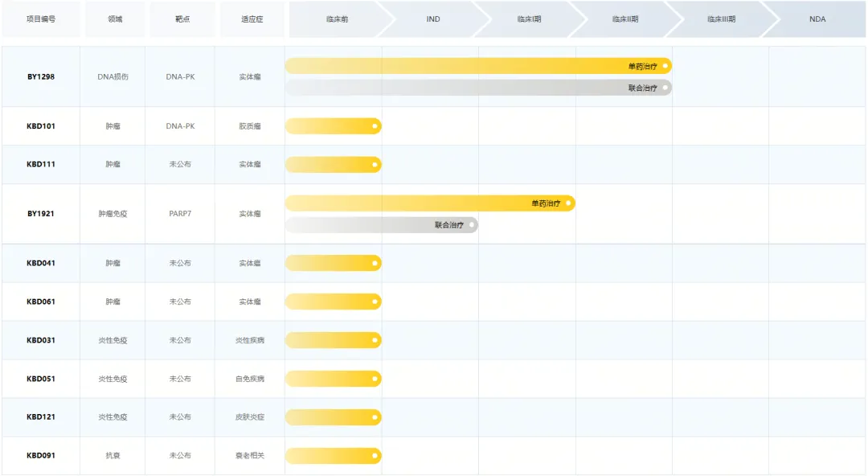868x476 pixels.
Task: Click KBD051's yellow preclinical progress bar
Action: (333, 379)
